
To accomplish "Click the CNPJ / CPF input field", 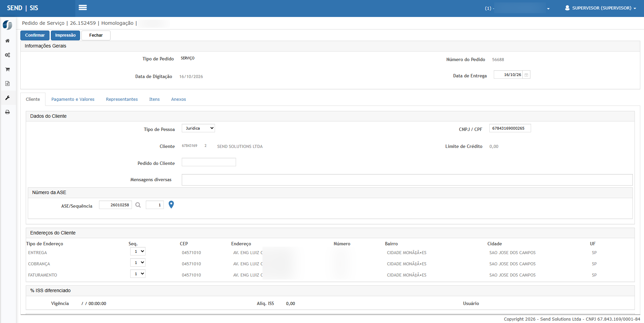I will click(510, 128).
